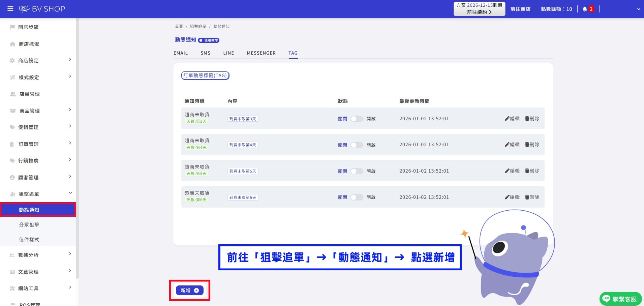Switch to the LINE tab
The image size is (644, 306).
pos(228,53)
